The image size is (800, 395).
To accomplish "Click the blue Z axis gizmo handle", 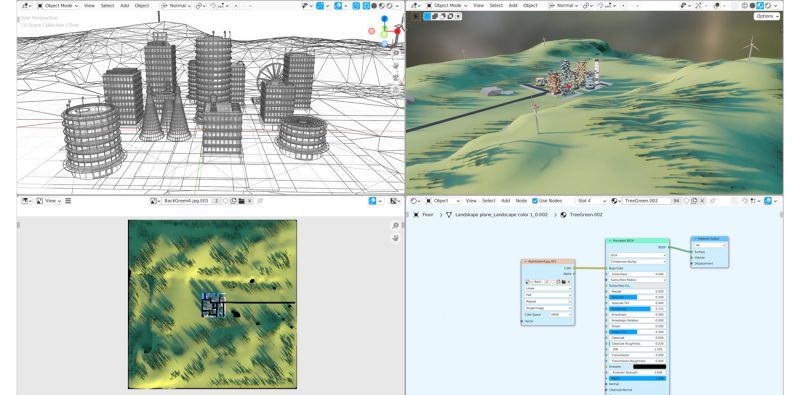I will pos(384,19).
